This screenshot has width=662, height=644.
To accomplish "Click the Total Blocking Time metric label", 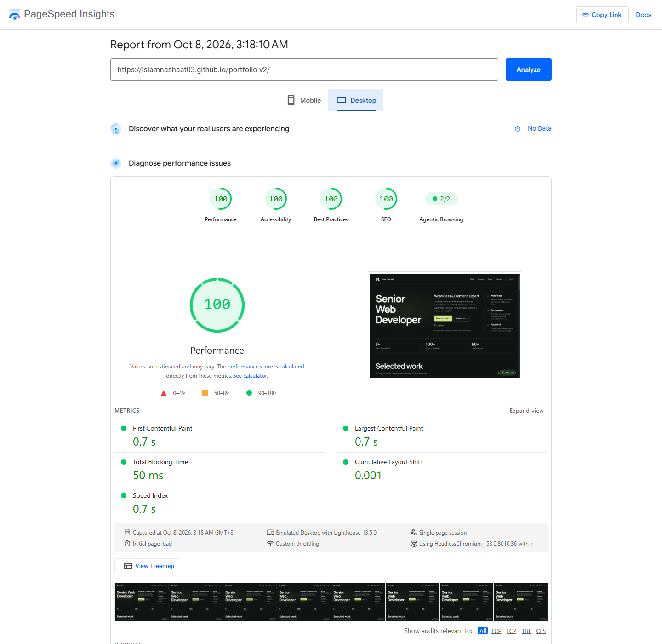I will [x=160, y=462].
